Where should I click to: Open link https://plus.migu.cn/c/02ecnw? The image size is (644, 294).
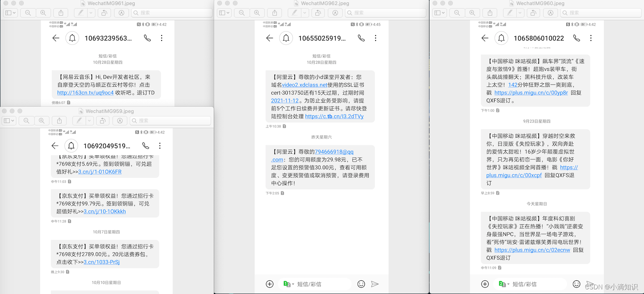(532, 250)
